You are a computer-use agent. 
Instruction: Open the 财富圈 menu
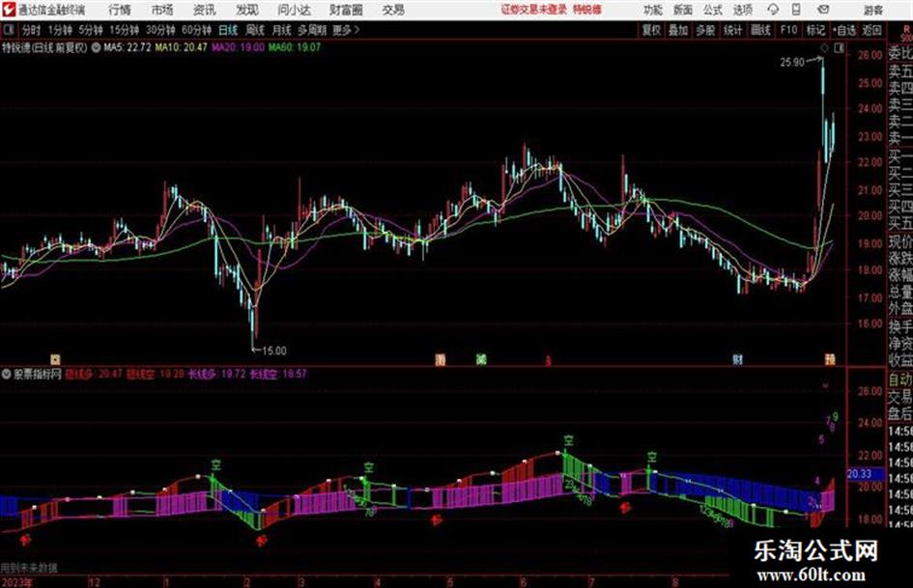tap(346, 10)
